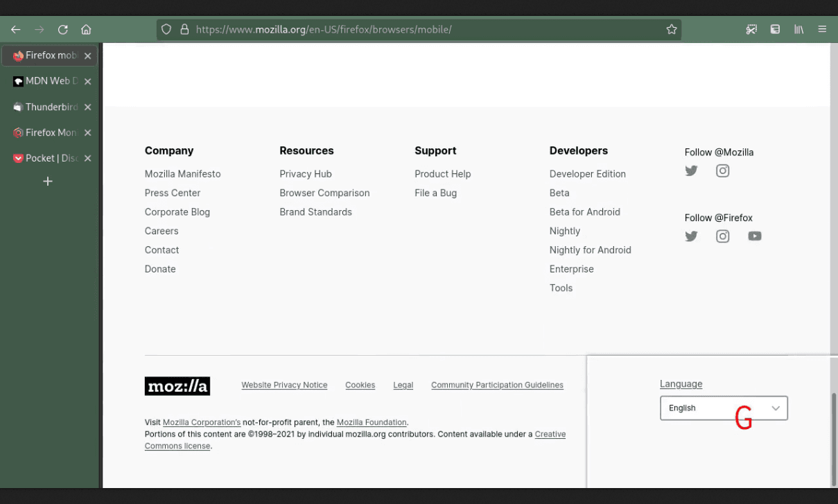Open Firefox's YouTube channel

(754, 236)
